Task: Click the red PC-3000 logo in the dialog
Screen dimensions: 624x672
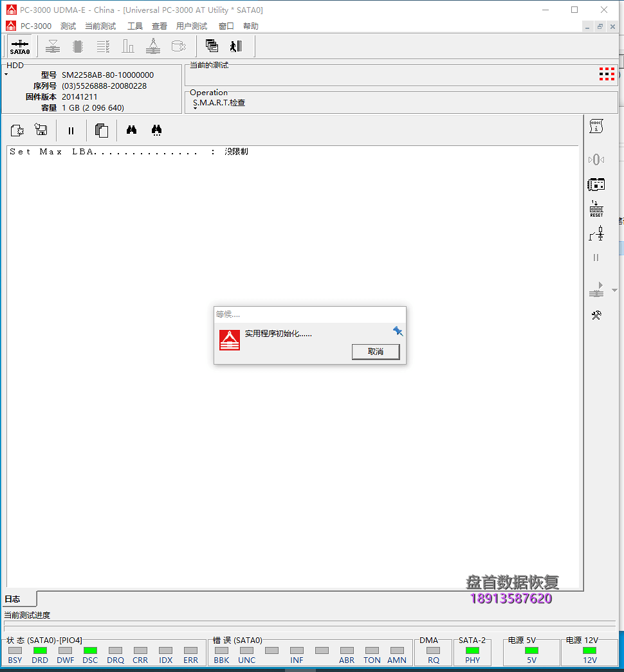Action: tap(230, 340)
